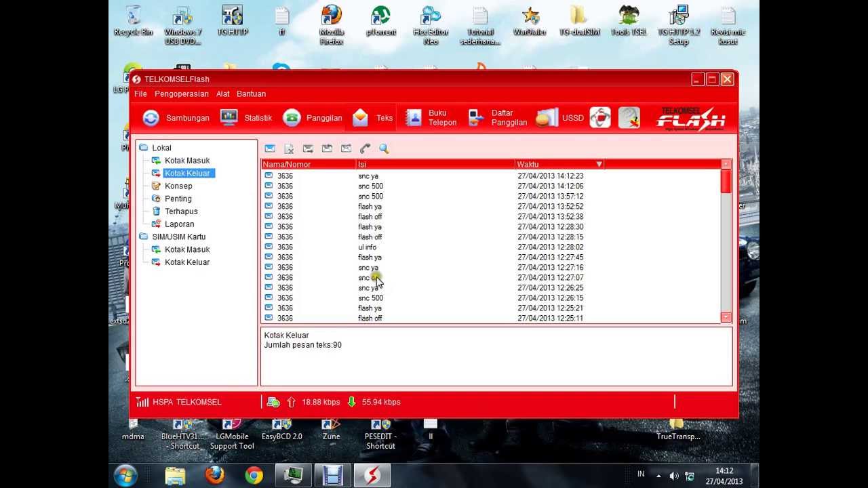This screenshot has width=868, height=488.
Task: Select the message sent at 12:26:15
Action: tap(491, 298)
